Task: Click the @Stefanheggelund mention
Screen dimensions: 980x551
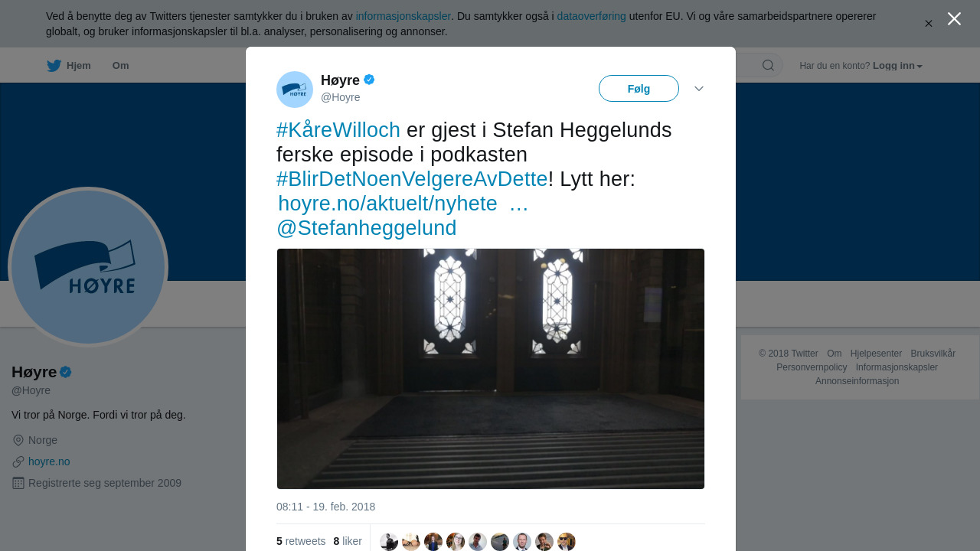Action: [366, 228]
